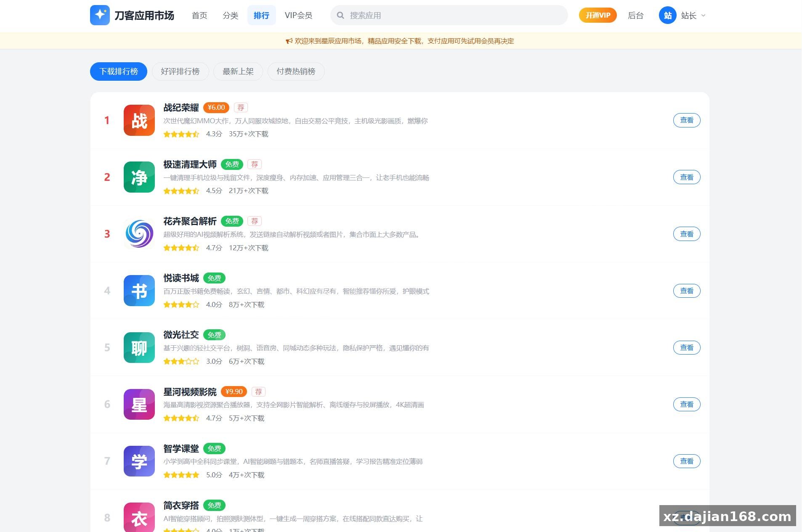802x532 pixels.
Task: Open the 极速清理大师 green app icon
Action: pos(139,177)
